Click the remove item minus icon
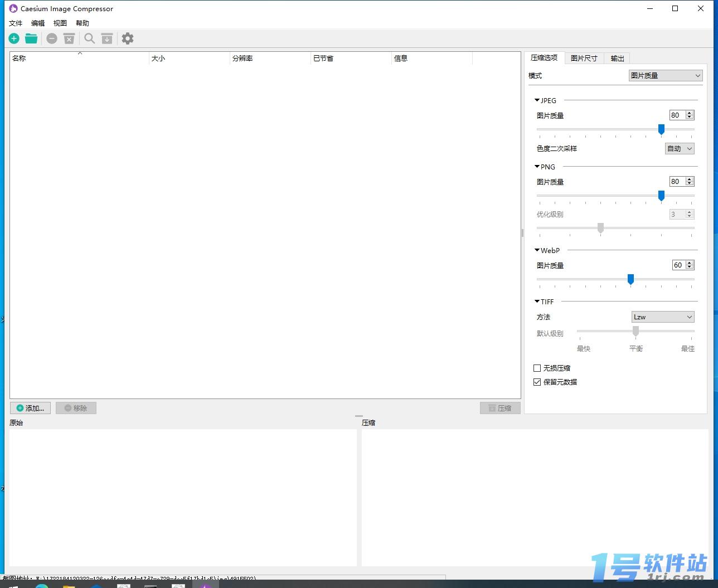This screenshot has height=588, width=718. (x=52, y=38)
